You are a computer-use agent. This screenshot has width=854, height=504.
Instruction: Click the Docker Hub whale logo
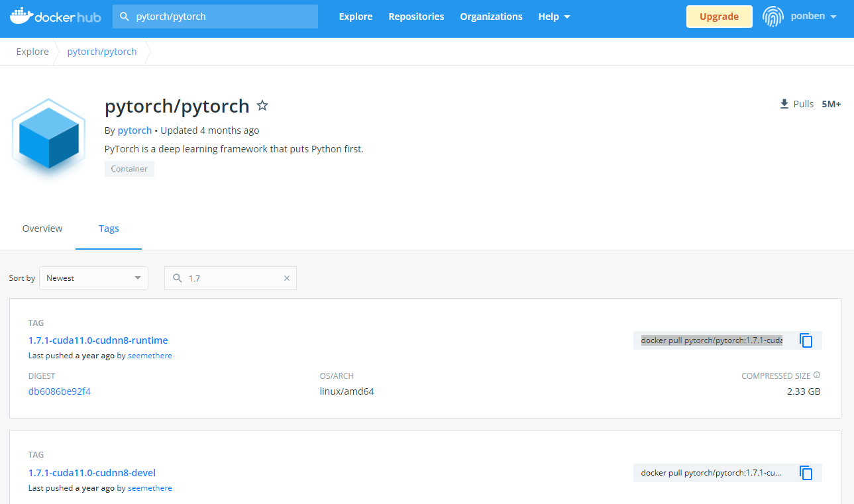[55, 17]
